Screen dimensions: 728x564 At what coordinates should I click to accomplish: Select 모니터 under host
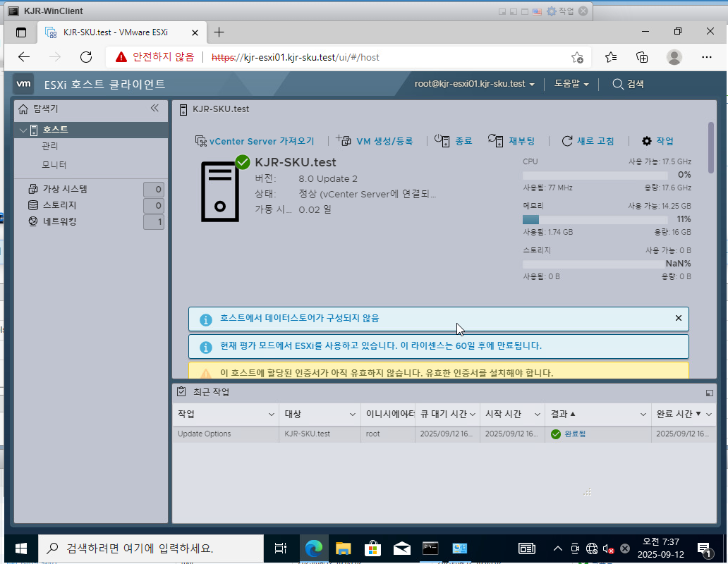[x=54, y=165]
